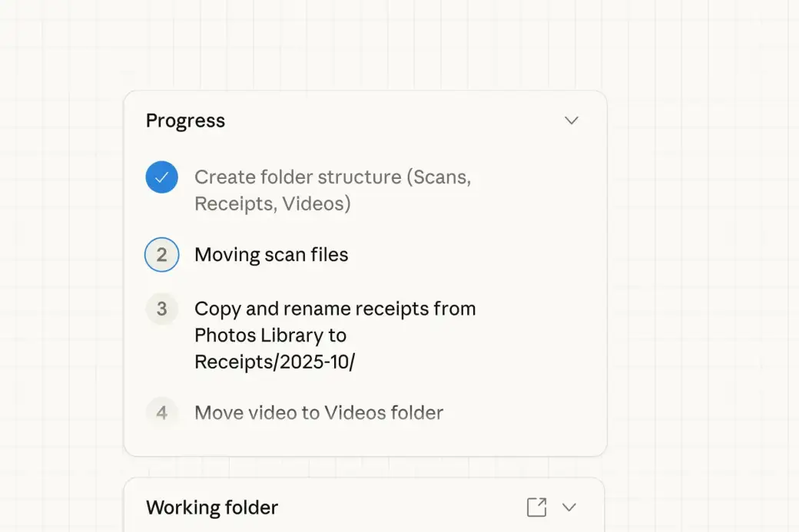Click blank canvas right of the Progress card
Viewport: 799px width, 532px height.
point(703,269)
